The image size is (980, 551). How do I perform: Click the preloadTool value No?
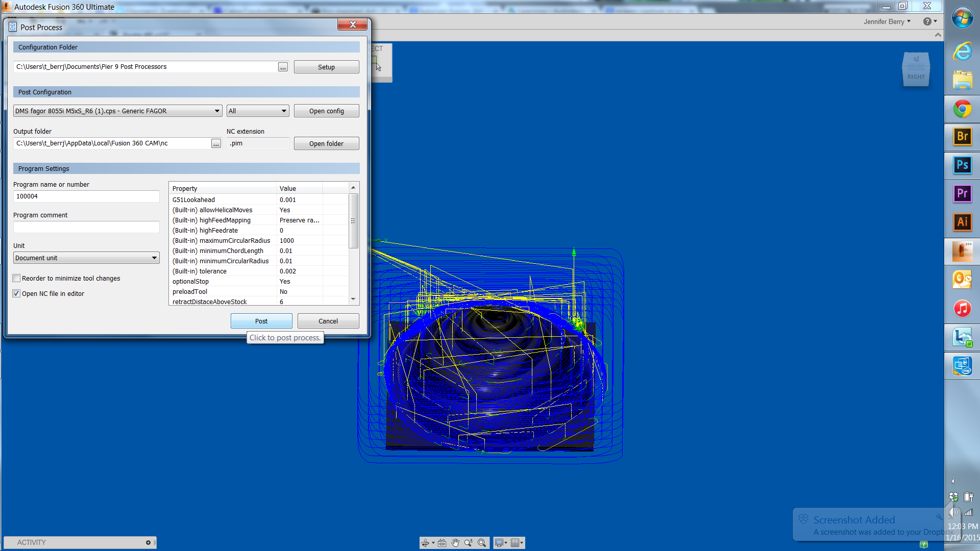pos(283,291)
